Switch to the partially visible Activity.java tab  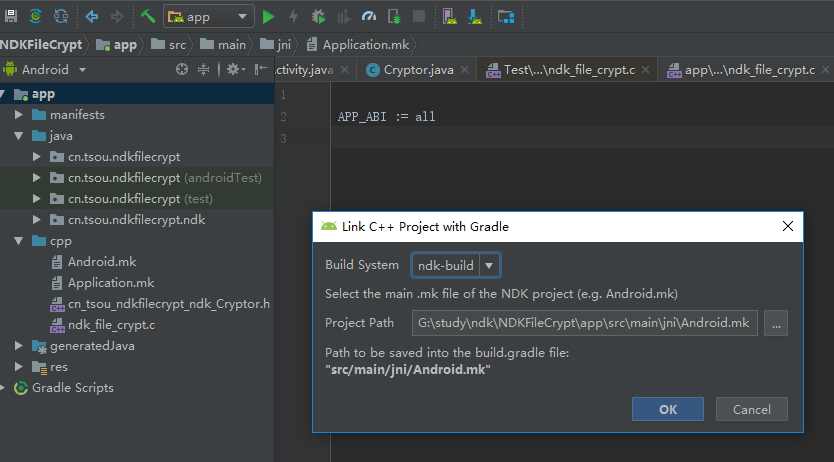(305, 70)
